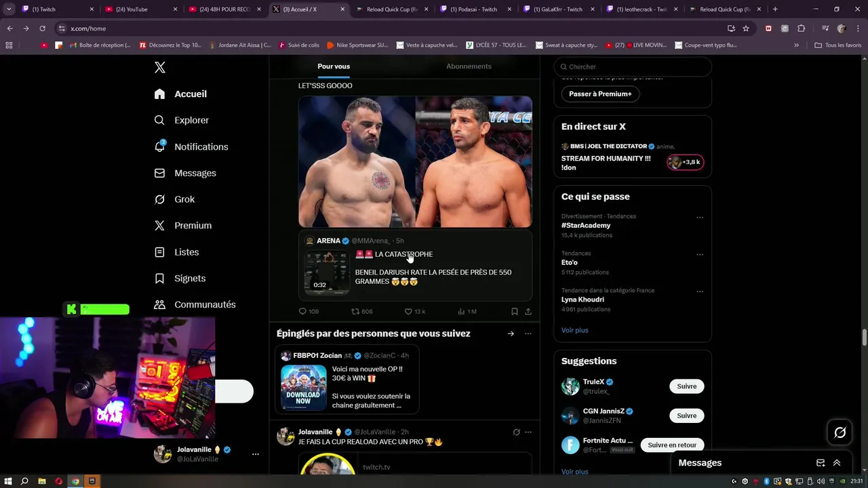Image resolution: width=868 pixels, height=488 pixels.
Task: Like the post with 13 k likes
Action: pos(408,311)
